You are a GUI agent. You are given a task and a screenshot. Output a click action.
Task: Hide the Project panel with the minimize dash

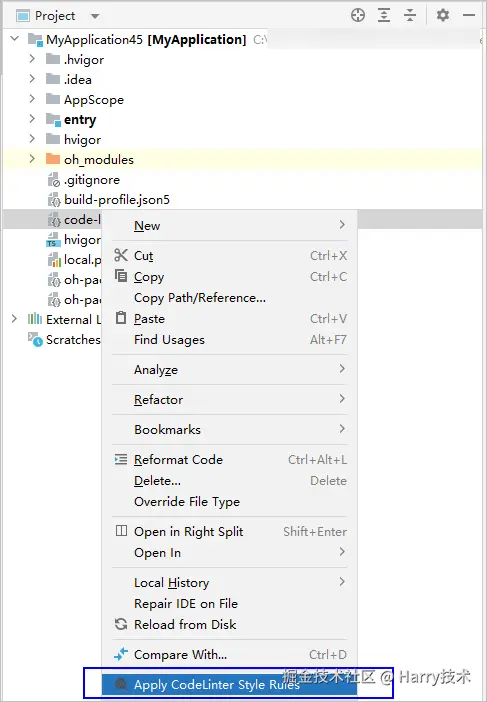click(x=469, y=16)
